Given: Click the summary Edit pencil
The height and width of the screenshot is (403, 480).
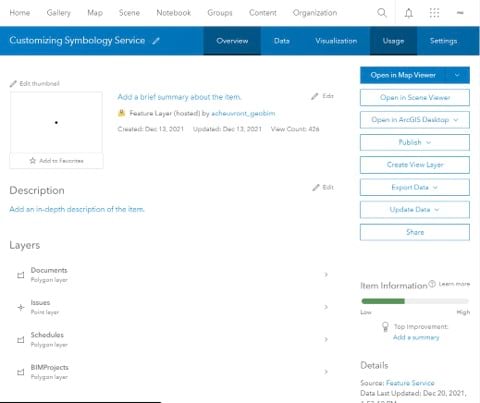Looking at the screenshot, I should tap(314, 96).
